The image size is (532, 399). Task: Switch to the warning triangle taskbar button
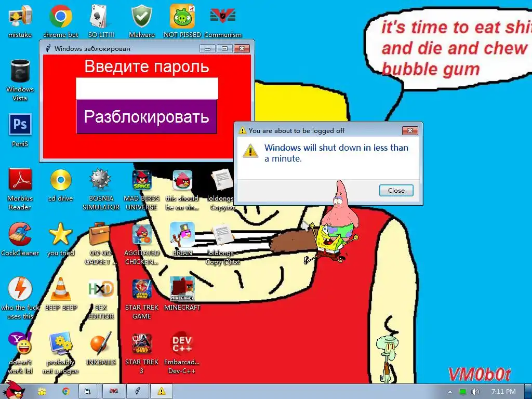[x=162, y=392]
